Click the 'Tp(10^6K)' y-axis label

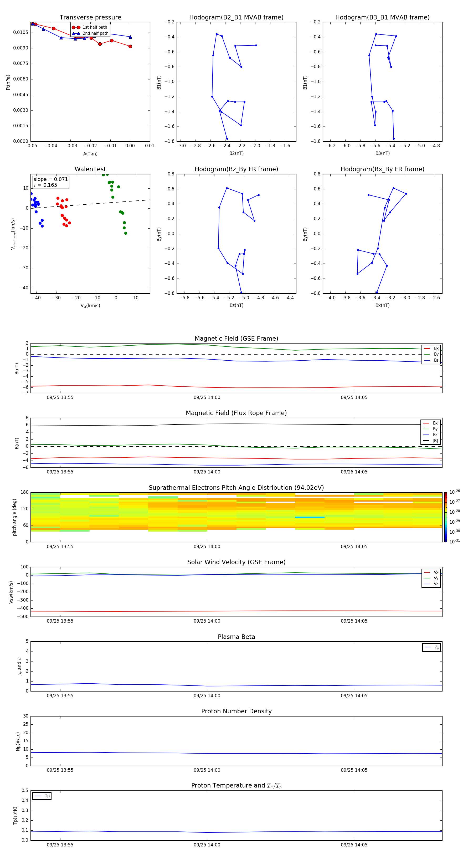[x=15, y=815]
